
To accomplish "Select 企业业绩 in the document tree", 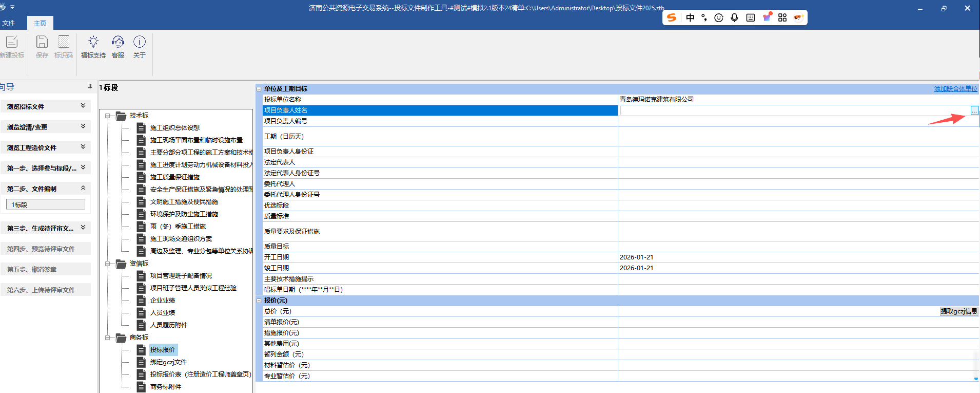I will point(162,301).
